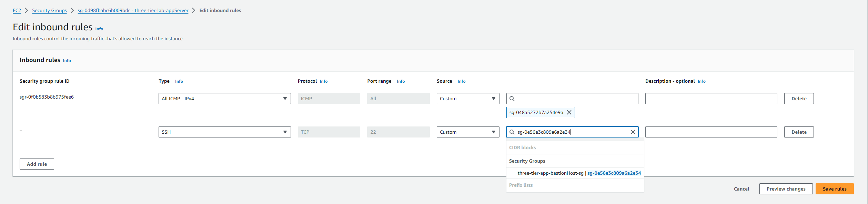Expand Custom source dropdown for SSH rule
This screenshot has height=204, width=868.
pyautogui.click(x=467, y=132)
